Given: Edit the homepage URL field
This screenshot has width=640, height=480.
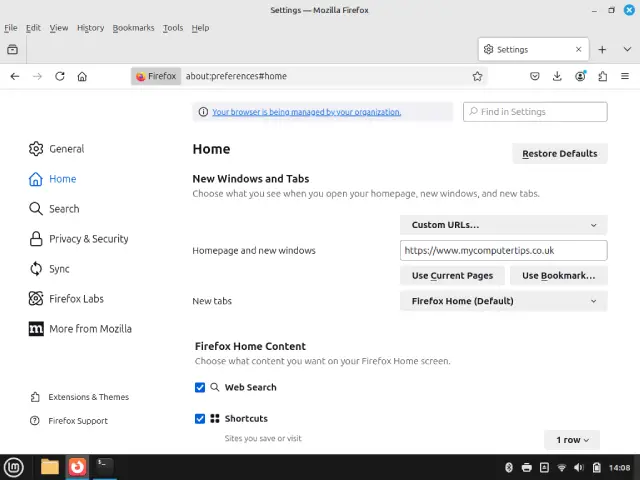Looking at the screenshot, I should tap(503, 250).
